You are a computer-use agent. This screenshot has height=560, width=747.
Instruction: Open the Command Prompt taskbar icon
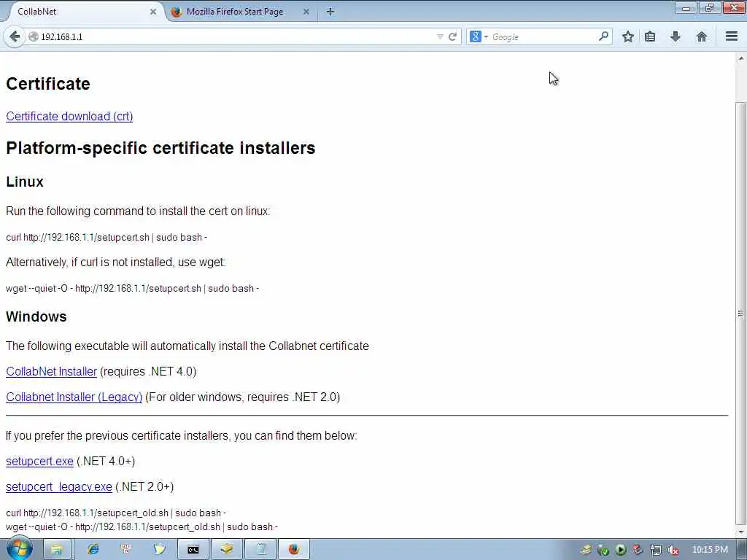coord(193,550)
